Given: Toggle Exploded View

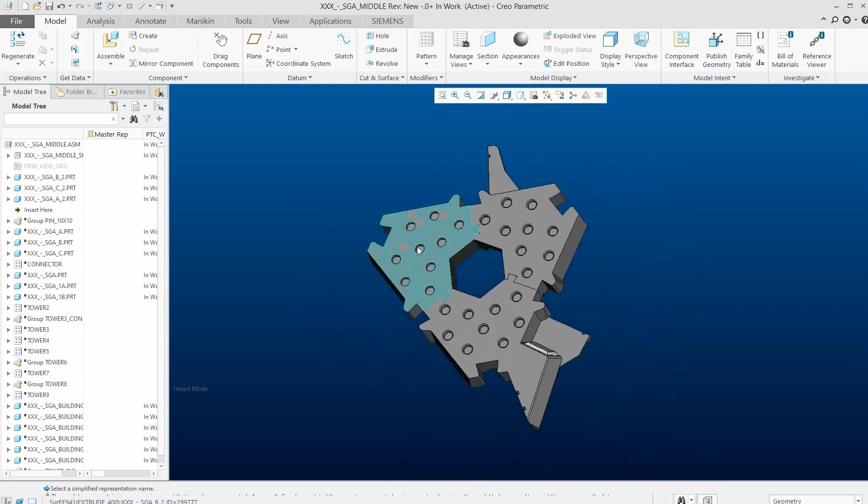Looking at the screenshot, I should [570, 36].
